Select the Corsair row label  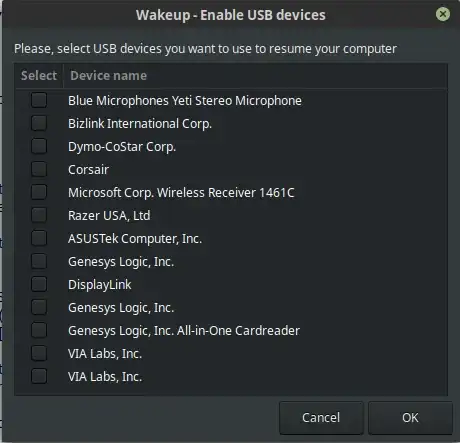[88, 170]
